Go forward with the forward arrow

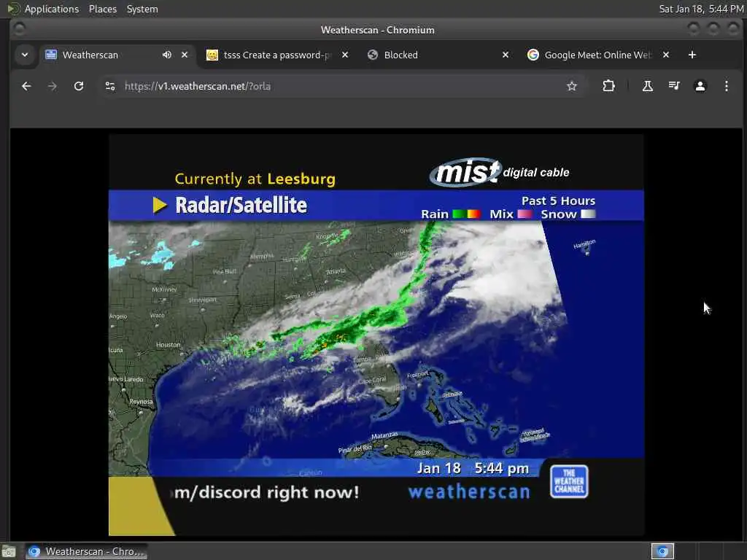53,86
